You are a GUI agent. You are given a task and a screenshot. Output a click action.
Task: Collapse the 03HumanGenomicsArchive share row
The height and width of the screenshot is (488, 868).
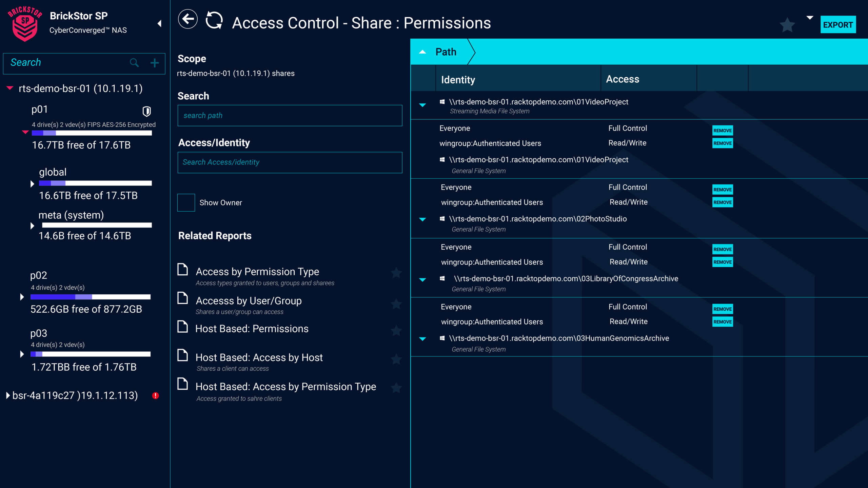(422, 339)
